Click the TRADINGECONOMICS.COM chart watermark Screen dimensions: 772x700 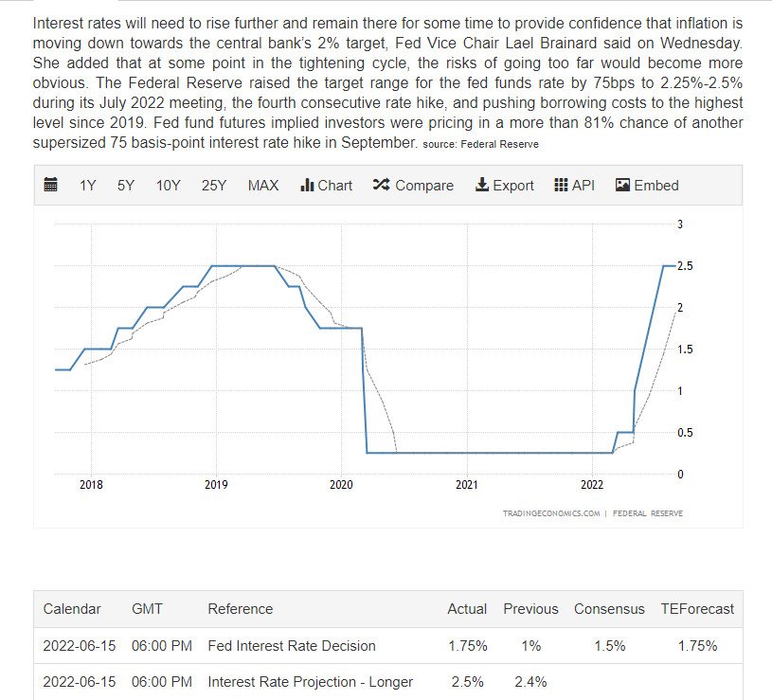[551, 513]
